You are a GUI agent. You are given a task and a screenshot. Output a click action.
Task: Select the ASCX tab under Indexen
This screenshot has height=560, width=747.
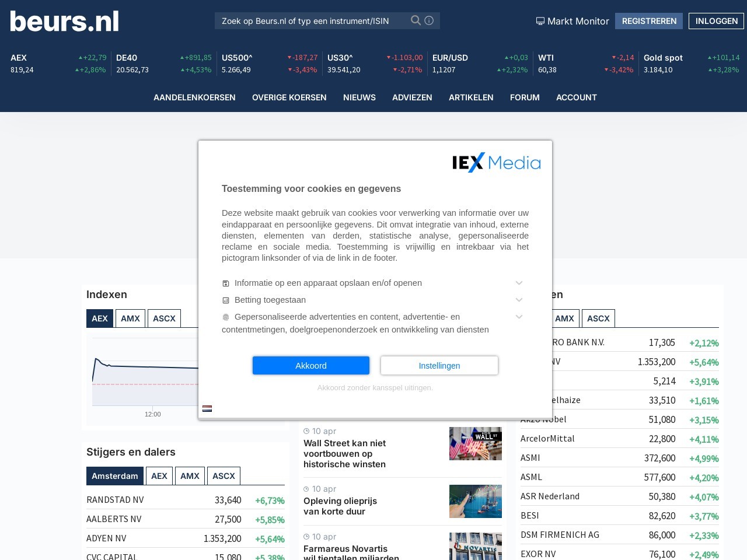[x=164, y=318]
